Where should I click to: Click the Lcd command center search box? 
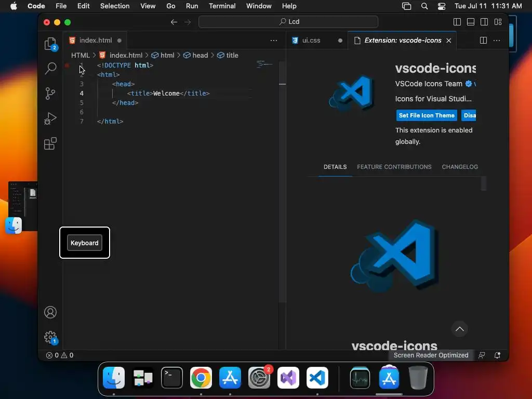tap(288, 22)
